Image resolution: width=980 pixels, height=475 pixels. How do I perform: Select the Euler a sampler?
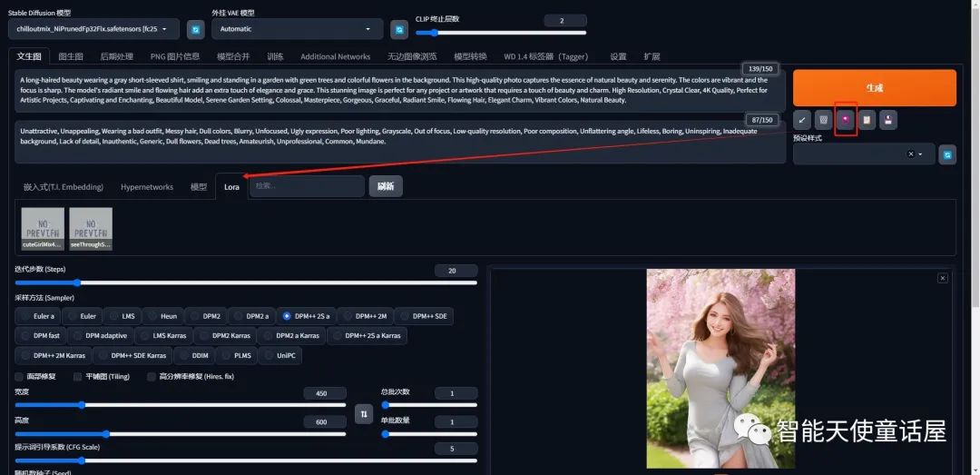pos(39,316)
